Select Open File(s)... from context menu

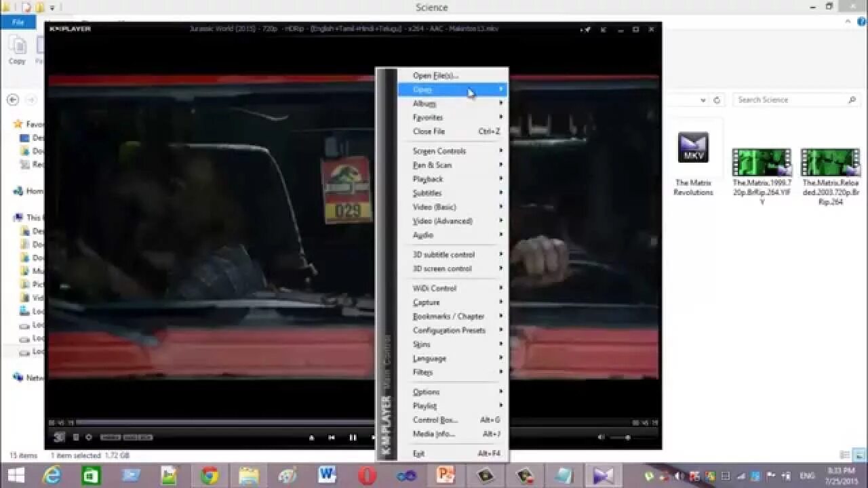point(452,75)
